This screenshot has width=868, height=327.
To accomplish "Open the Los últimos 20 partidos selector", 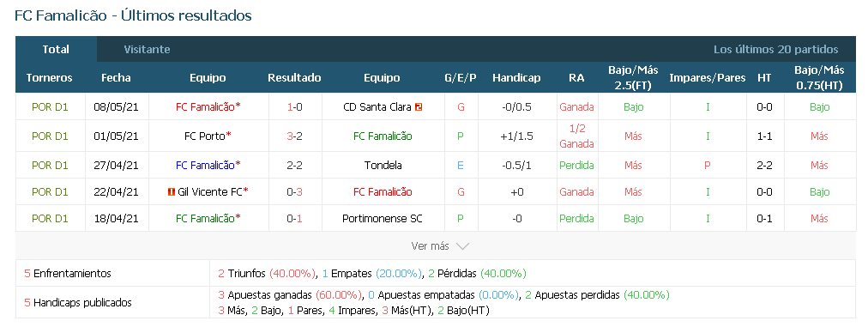I will coord(775,49).
